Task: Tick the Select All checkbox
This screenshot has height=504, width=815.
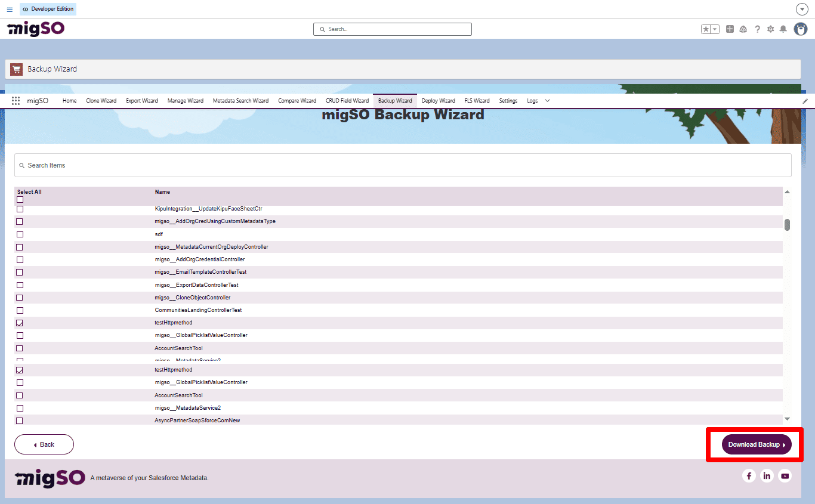Action: click(x=20, y=199)
